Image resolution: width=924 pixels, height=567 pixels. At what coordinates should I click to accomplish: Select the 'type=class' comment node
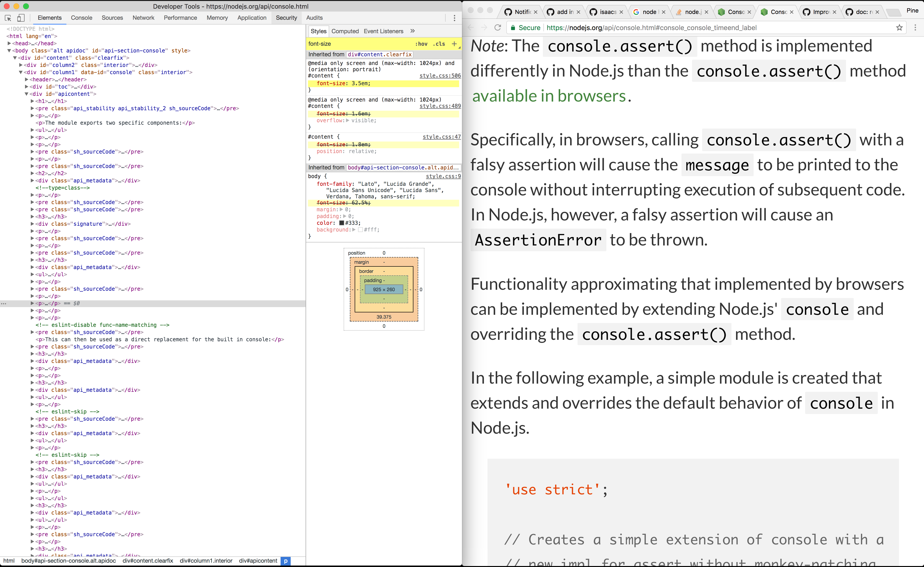tap(63, 188)
